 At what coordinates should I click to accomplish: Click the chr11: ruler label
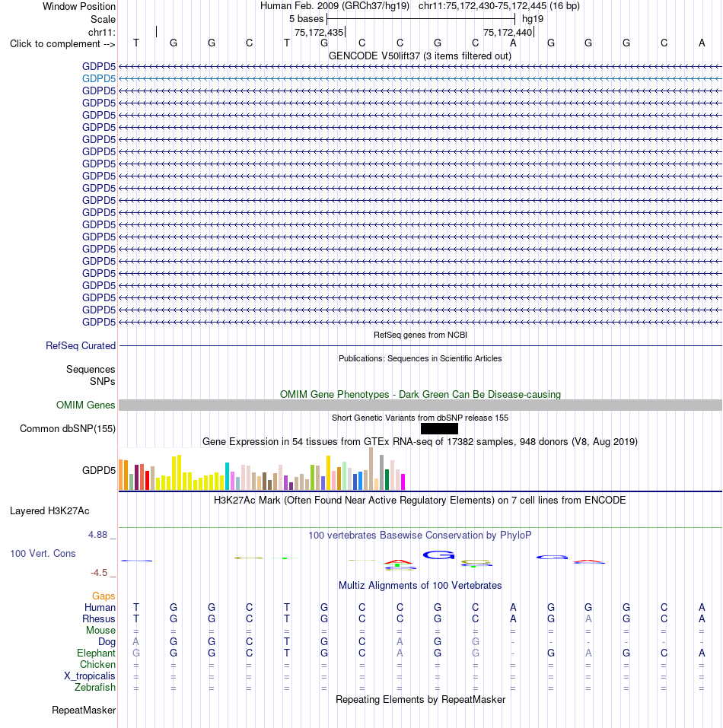(x=102, y=33)
